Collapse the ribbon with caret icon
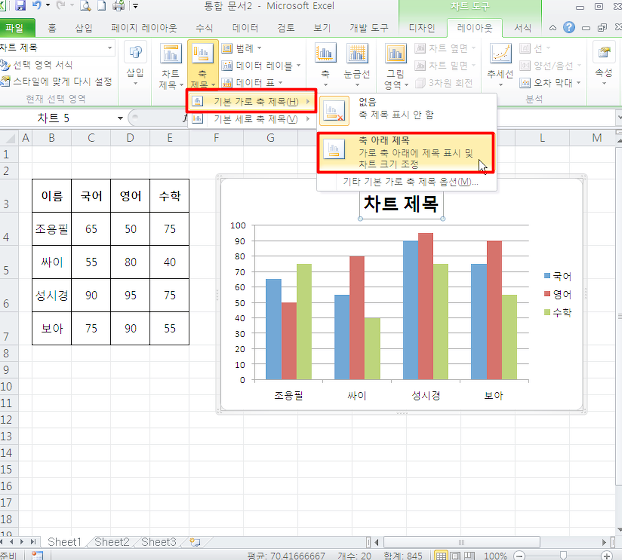This screenshot has height=560, width=622. (552, 28)
